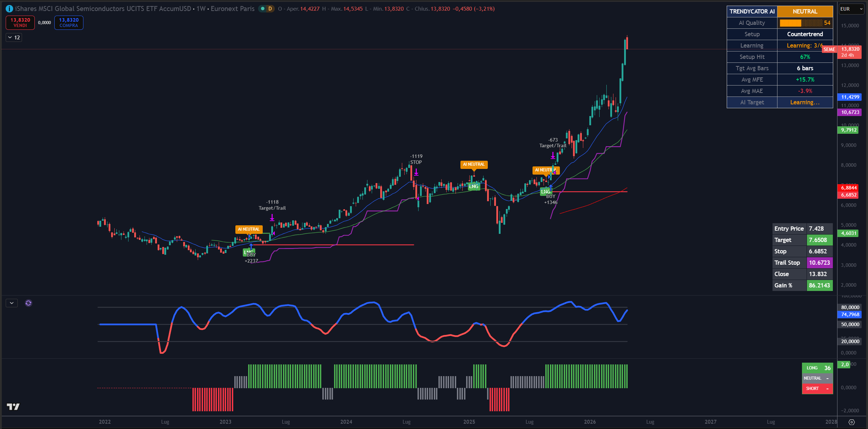Click the orange AI Quality progress bar
The width and height of the screenshot is (868, 429).
coord(801,23)
